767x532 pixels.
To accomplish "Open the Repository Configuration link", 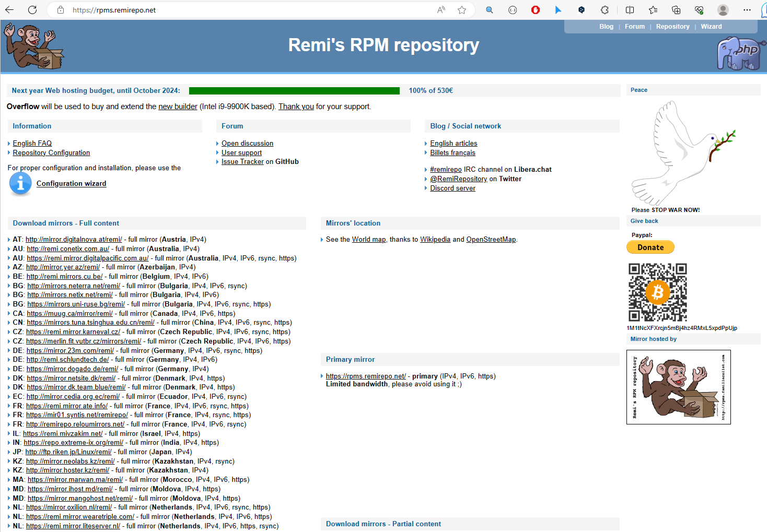I will click(51, 152).
